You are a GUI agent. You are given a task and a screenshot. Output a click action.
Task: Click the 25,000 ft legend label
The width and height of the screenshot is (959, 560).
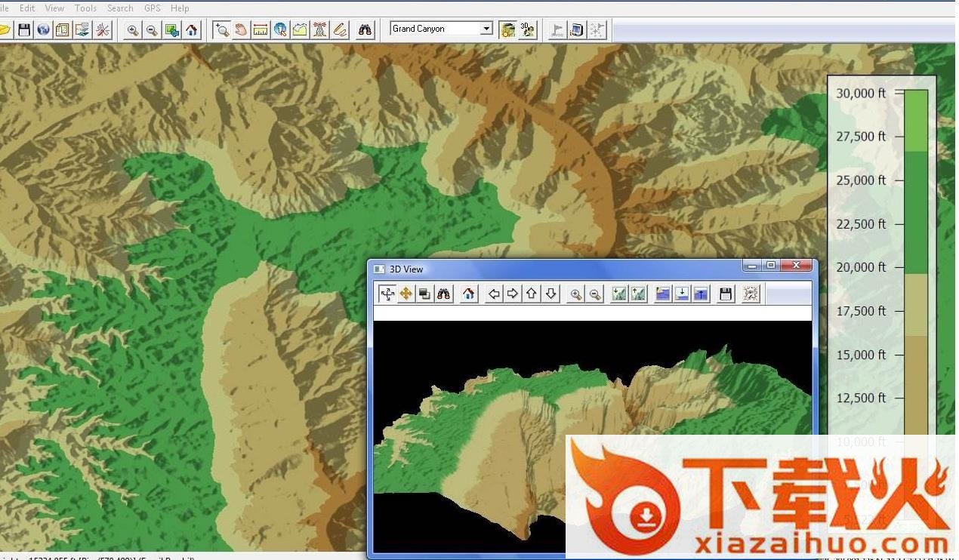(861, 180)
